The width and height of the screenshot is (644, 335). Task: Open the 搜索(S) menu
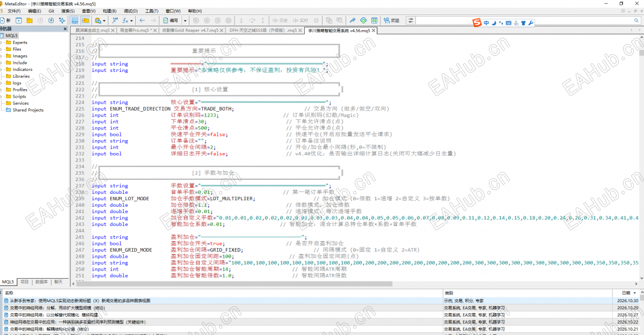coord(68,11)
